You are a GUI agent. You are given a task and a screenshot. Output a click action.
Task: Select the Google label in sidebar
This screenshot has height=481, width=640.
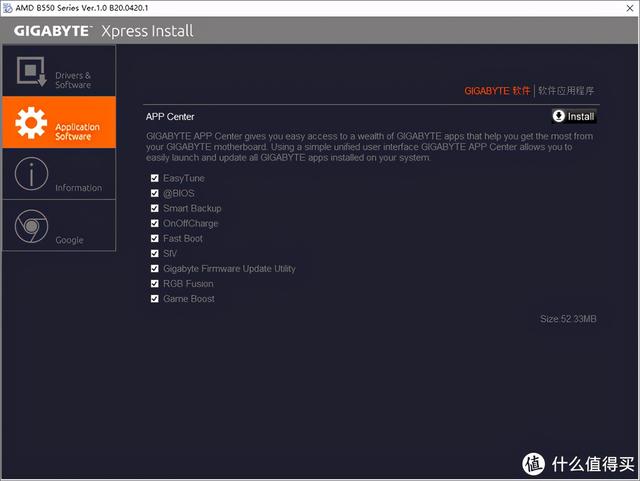69,240
